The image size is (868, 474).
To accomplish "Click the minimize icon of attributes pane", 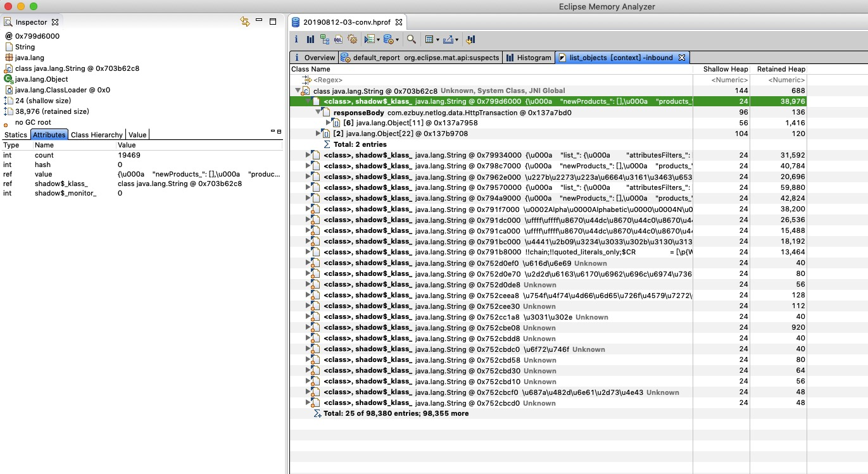I will click(x=272, y=132).
